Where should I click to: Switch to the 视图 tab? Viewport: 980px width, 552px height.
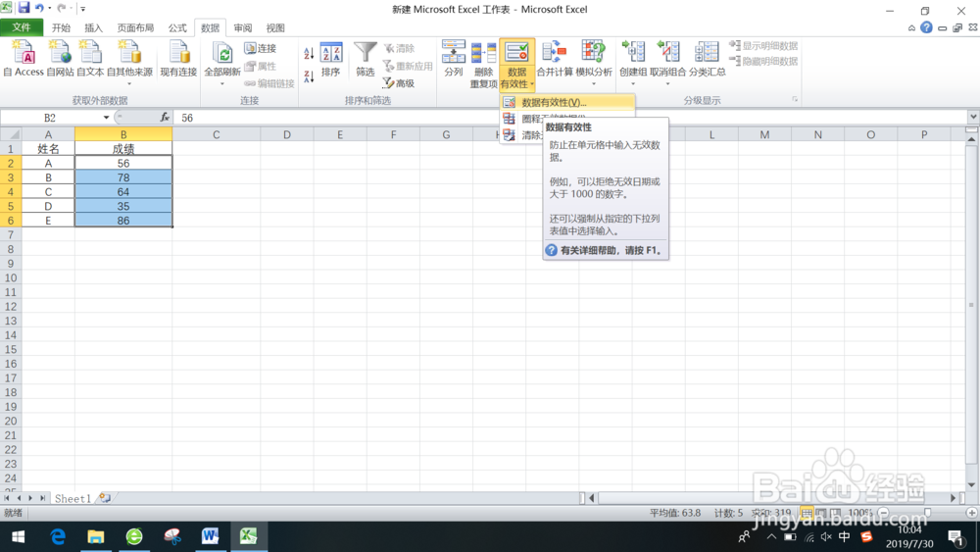pos(275,27)
